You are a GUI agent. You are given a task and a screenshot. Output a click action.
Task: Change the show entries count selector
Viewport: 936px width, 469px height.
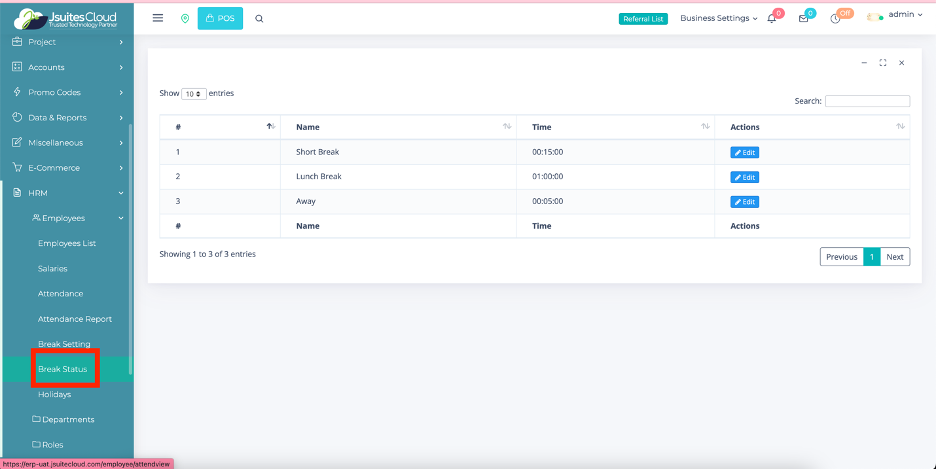(x=194, y=93)
